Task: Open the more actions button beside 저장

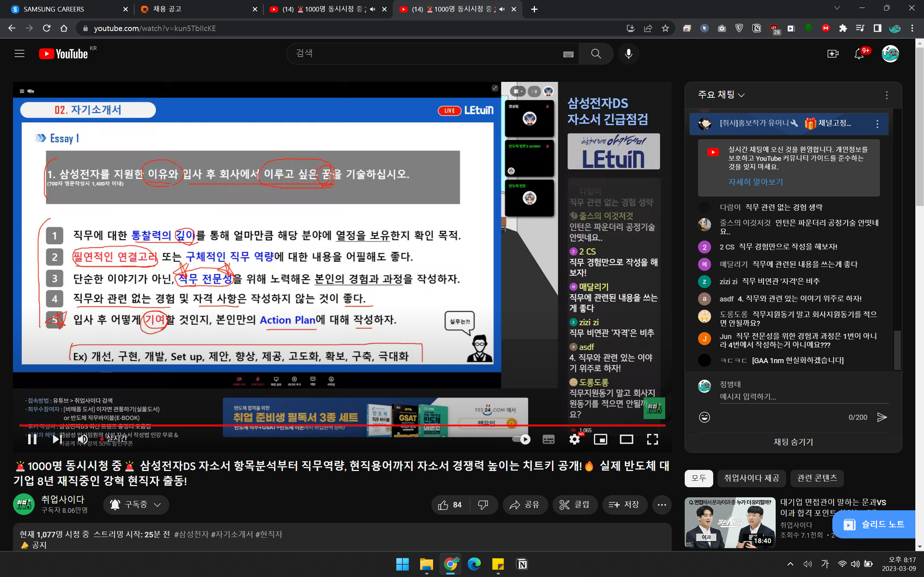Action: tap(662, 505)
